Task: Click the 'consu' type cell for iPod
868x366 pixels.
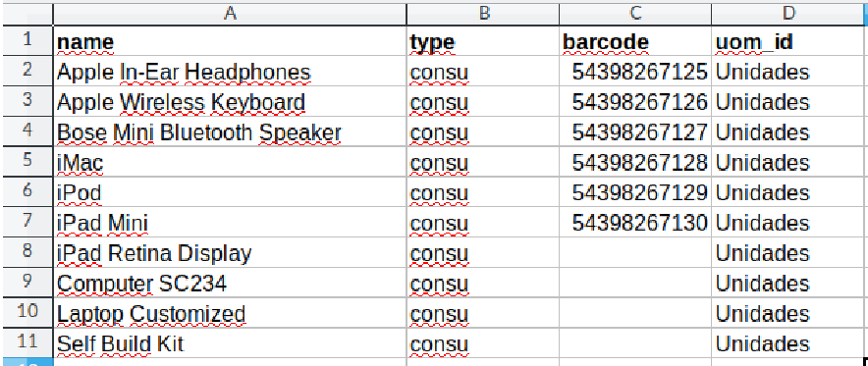Action: tap(483, 192)
